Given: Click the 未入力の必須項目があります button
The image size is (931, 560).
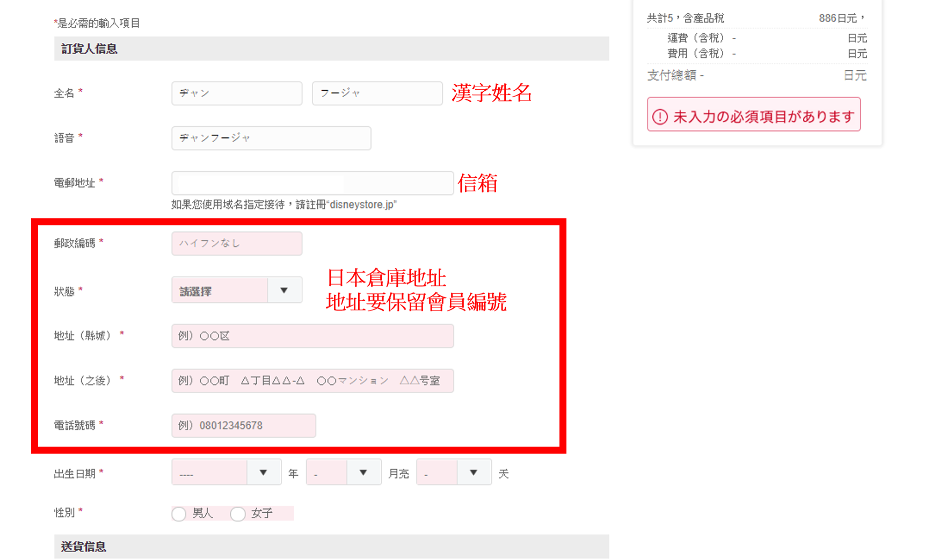Looking at the screenshot, I should pyautogui.click(x=753, y=115).
